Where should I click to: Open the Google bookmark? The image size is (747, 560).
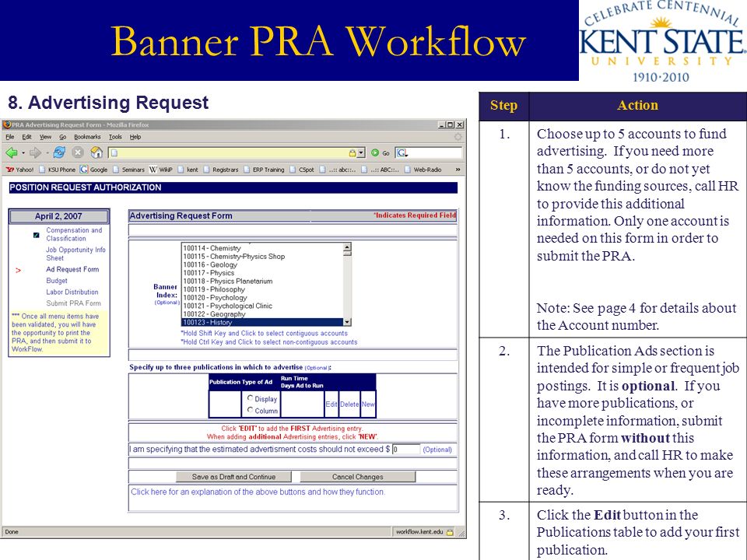pyautogui.click(x=94, y=170)
